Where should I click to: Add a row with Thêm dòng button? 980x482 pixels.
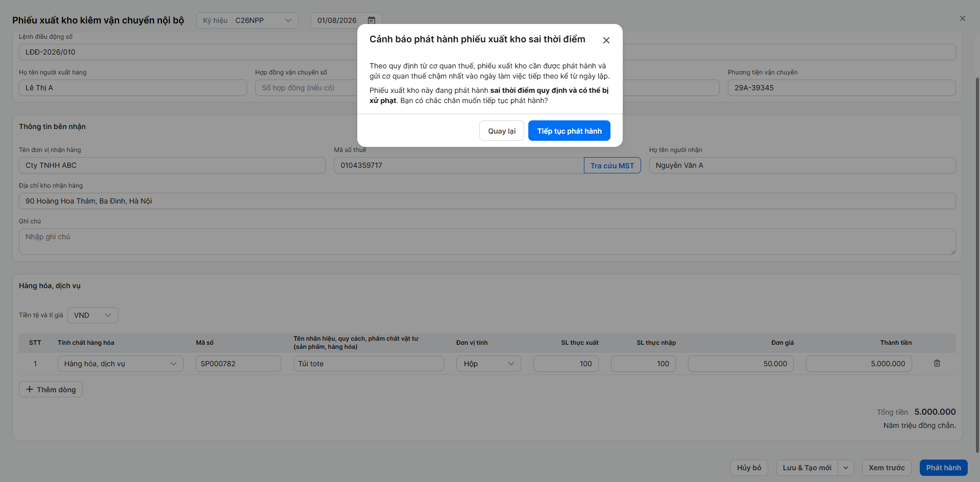(x=51, y=390)
